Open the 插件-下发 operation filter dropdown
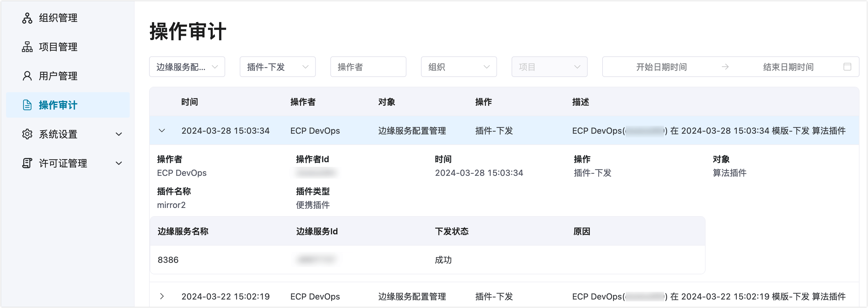 [x=277, y=67]
